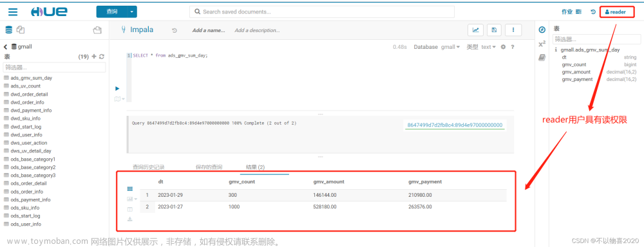
Task: Refresh the table list
Action: coord(102,57)
